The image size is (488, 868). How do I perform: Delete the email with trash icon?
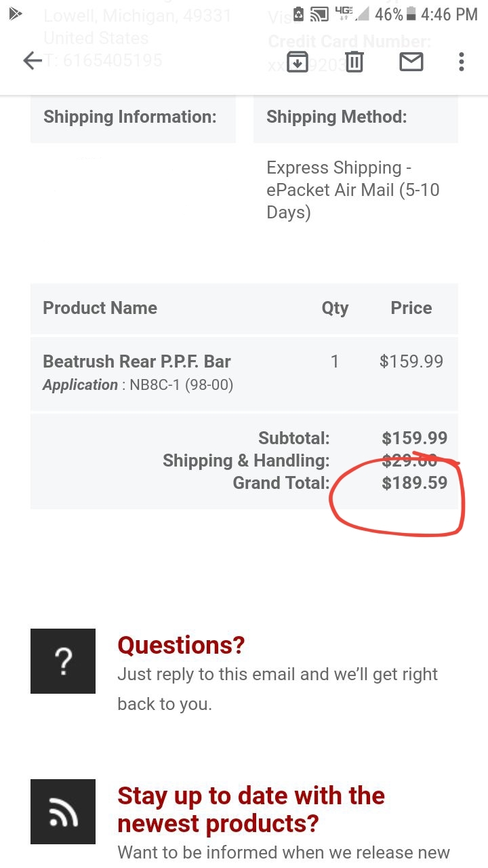coord(354,62)
